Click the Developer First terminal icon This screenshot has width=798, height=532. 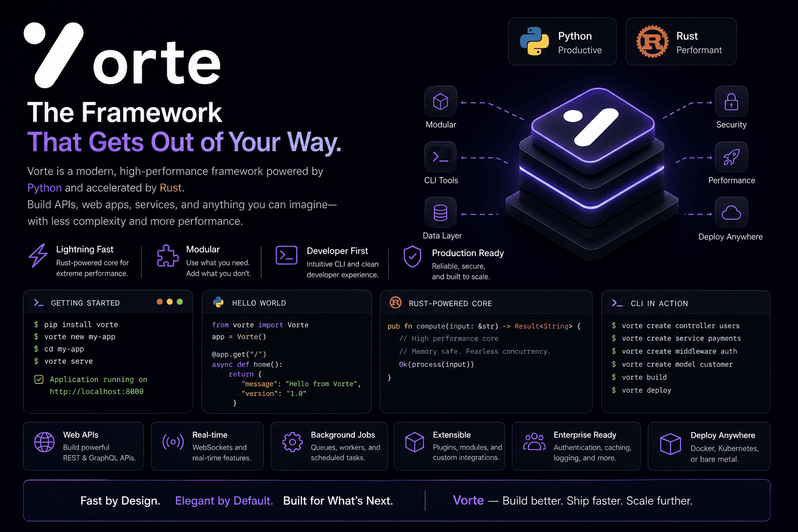point(287,256)
